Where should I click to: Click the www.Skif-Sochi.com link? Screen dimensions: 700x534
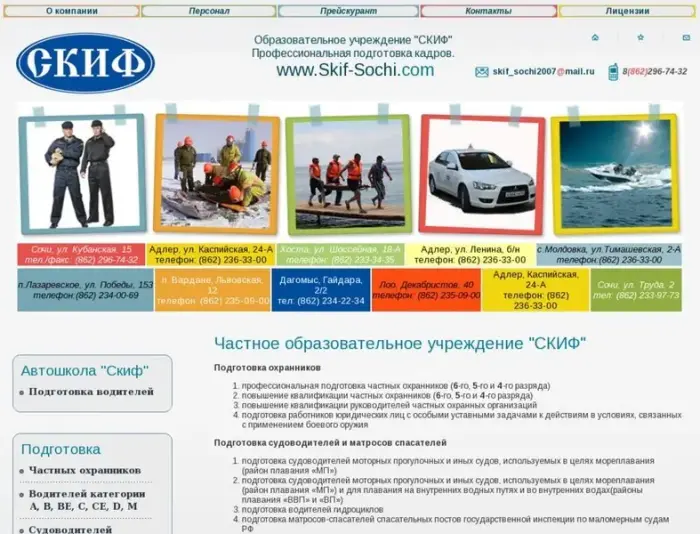tap(355, 70)
